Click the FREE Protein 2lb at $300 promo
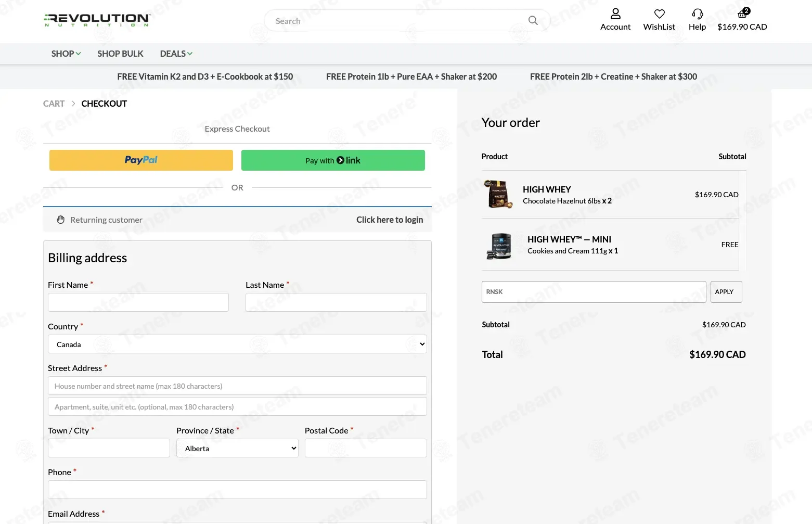This screenshot has height=524, width=812. click(x=613, y=76)
